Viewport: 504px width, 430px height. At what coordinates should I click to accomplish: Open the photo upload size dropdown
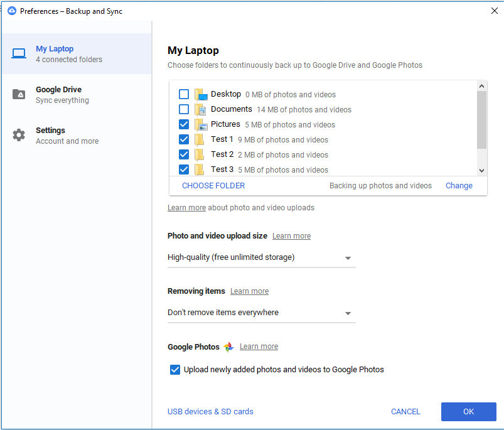tap(261, 257)
